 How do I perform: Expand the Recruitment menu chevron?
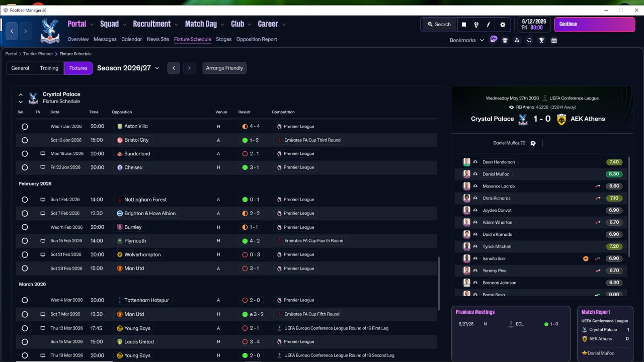[176, 24]
